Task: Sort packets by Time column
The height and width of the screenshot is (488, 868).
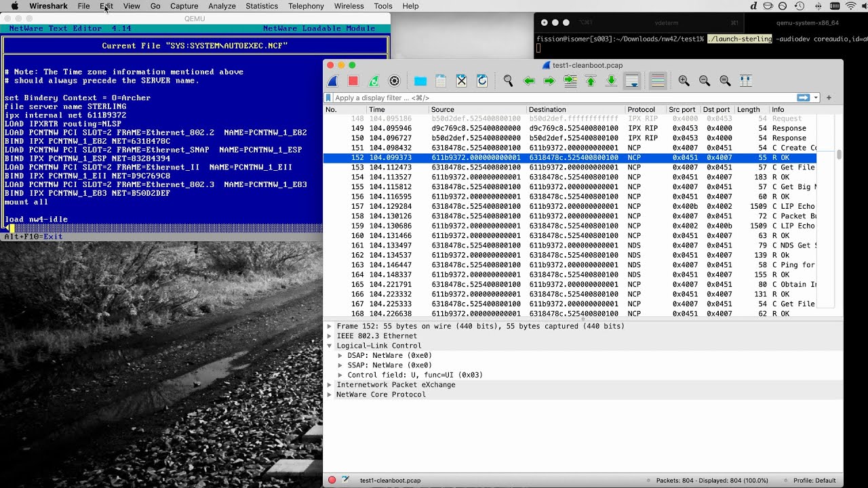Action: (397, 109)
